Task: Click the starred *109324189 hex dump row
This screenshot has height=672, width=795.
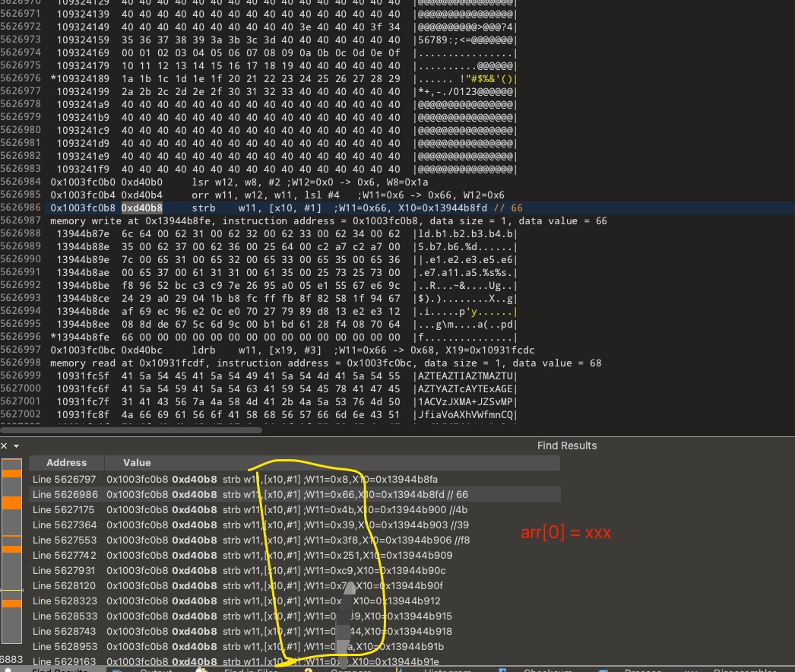Action: [x=284, y=78]
